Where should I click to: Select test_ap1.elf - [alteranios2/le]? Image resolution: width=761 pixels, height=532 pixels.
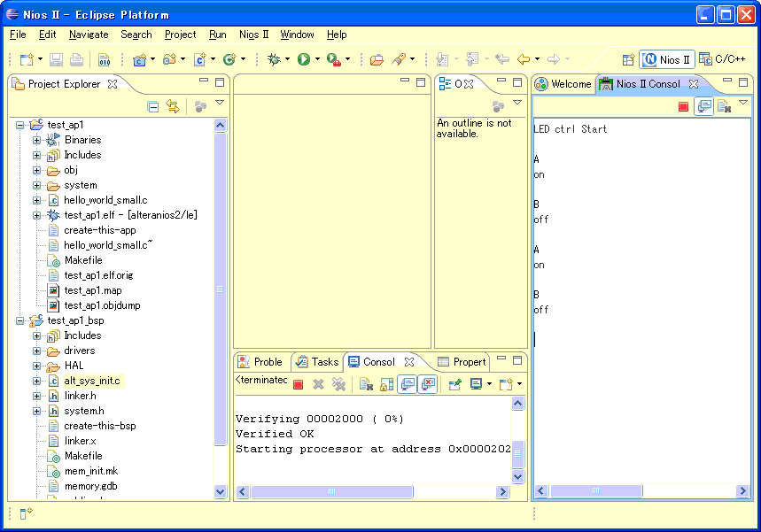click(130, 215)
